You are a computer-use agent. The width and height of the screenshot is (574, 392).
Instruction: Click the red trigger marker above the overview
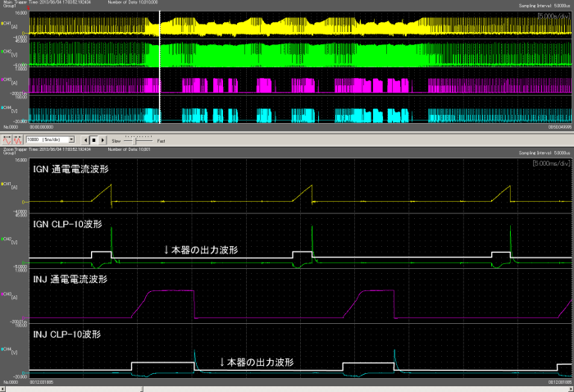pos(28,7)
